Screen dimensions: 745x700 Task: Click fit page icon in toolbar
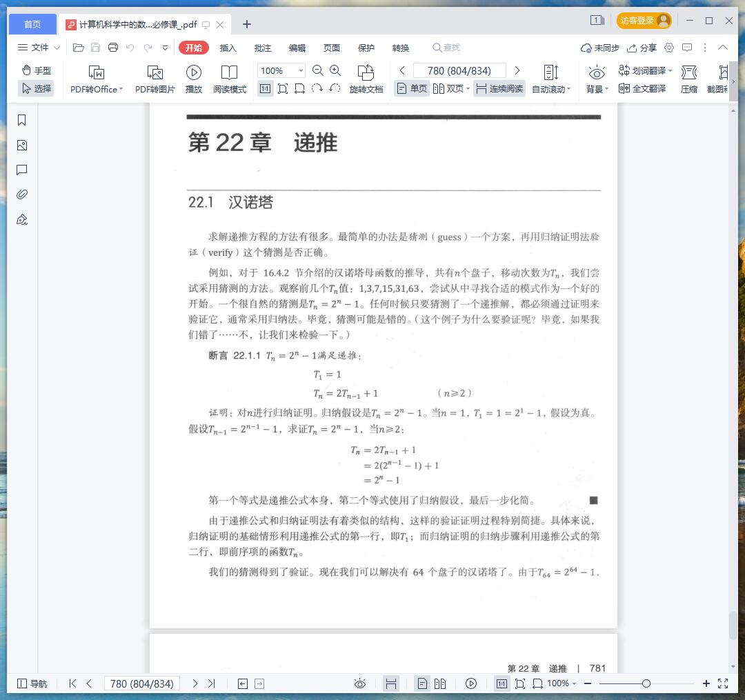(283, 89)
